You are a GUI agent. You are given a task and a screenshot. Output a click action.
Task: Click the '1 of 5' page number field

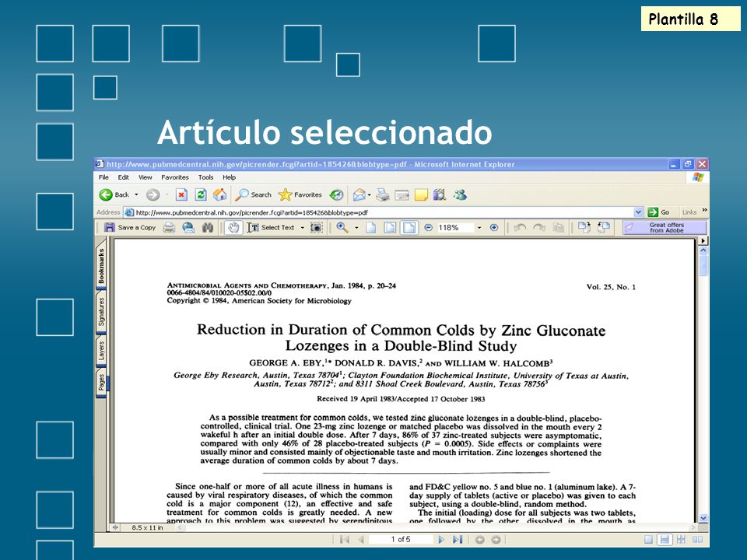coord(402,540)
